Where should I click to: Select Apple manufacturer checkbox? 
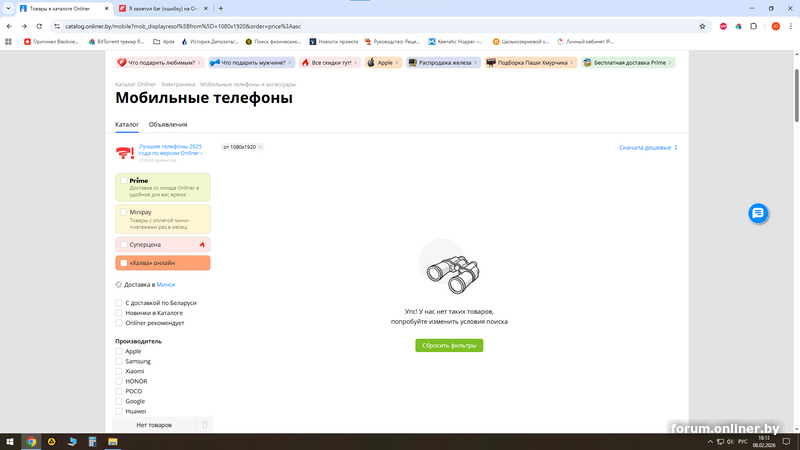118,351
